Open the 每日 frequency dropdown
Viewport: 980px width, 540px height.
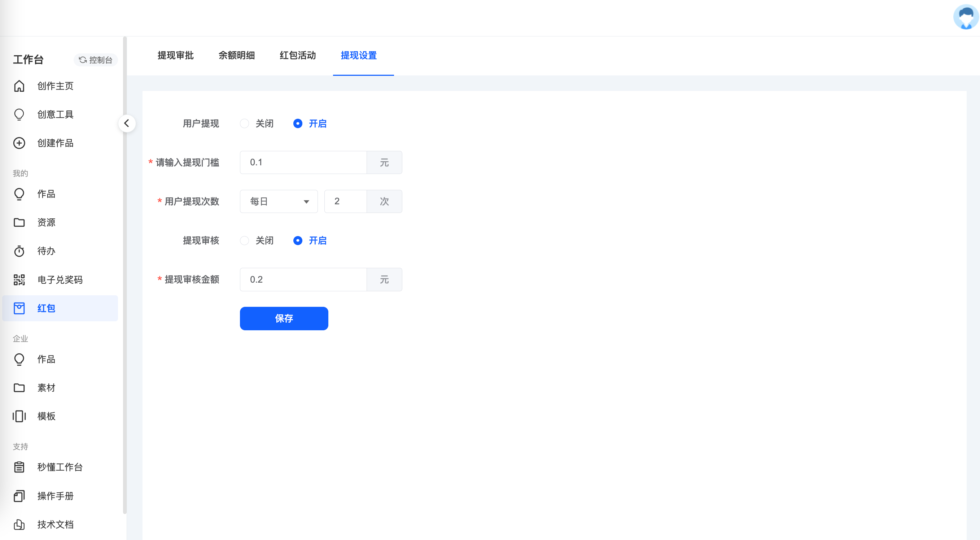279,201
